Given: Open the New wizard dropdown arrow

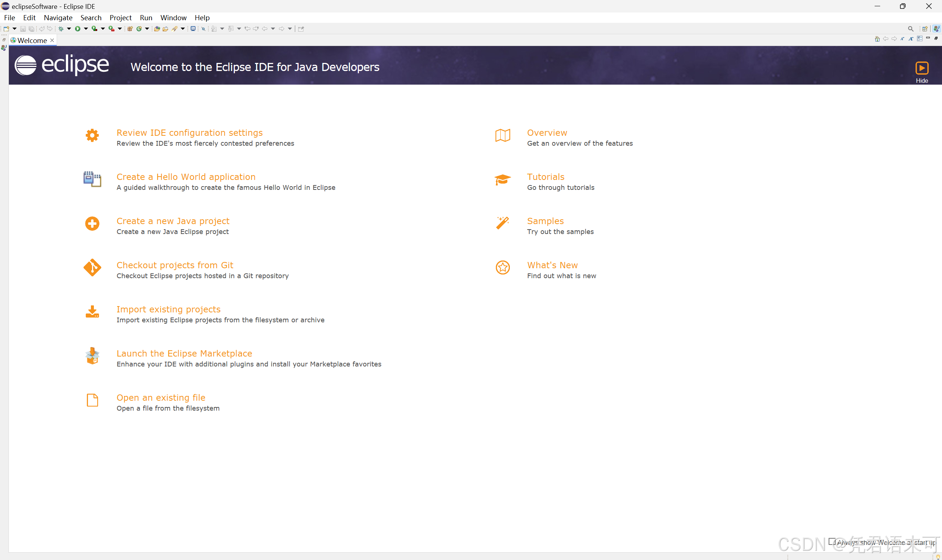Looking at the screenshot, I should click(14, 29).
